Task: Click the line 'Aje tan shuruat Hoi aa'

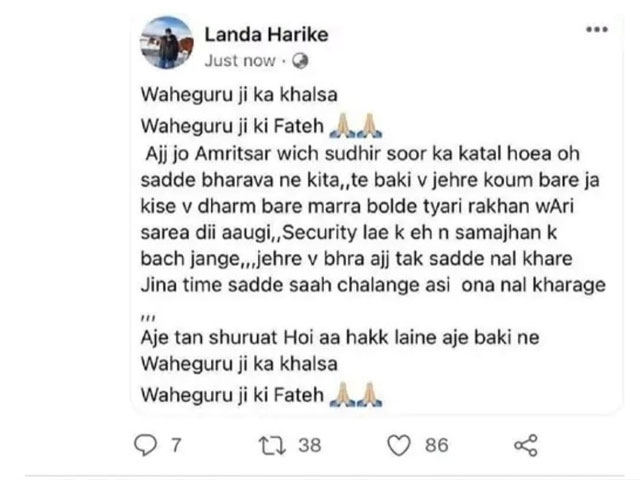Action: pyautogui.click(x=340, y=338)
